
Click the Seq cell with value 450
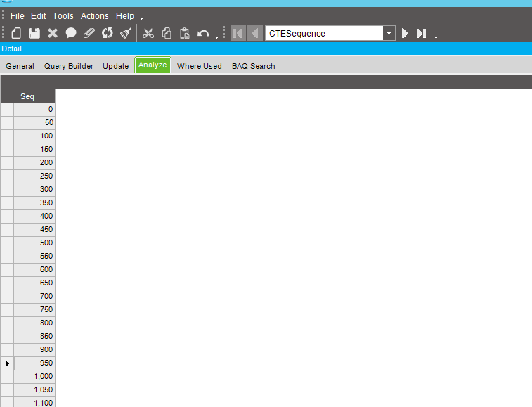pyautogui.click(x=34, y=229)
